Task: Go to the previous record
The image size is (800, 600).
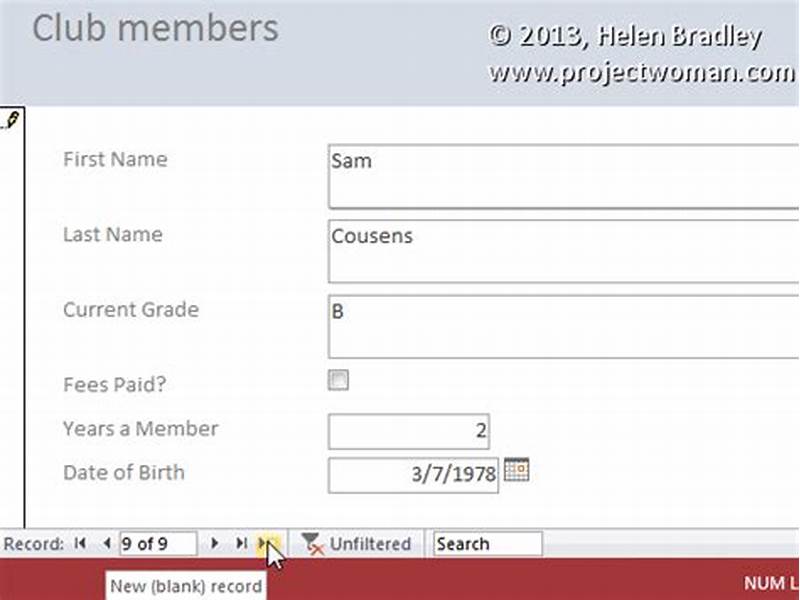Action: pos(106,543)
